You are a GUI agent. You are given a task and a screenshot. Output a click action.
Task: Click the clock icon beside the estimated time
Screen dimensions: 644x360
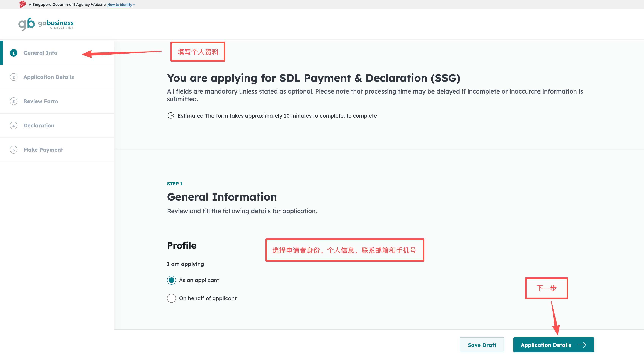[171, 115]
